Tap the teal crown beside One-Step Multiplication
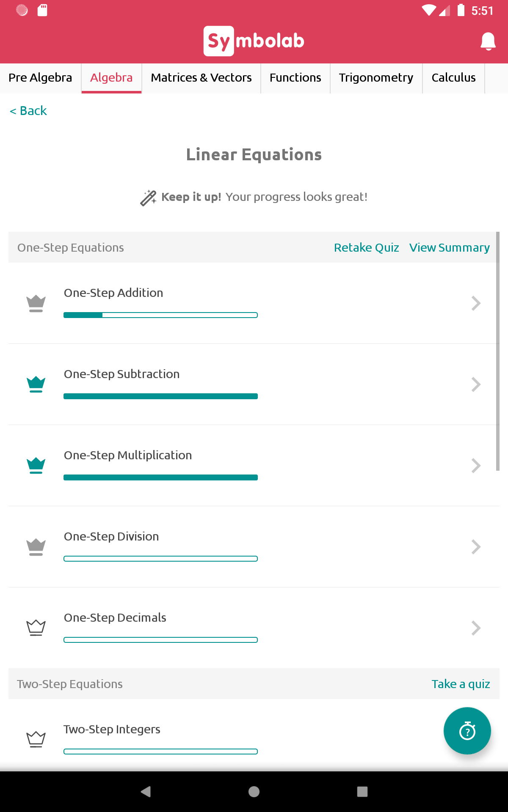The width and height of the screenshot is (508, 812). click(36, 466)
